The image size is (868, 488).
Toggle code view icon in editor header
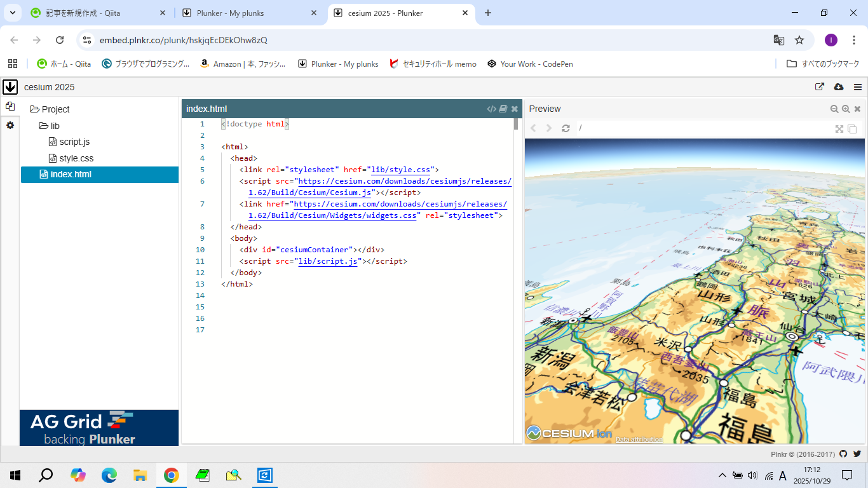click(x=491, y=109)
